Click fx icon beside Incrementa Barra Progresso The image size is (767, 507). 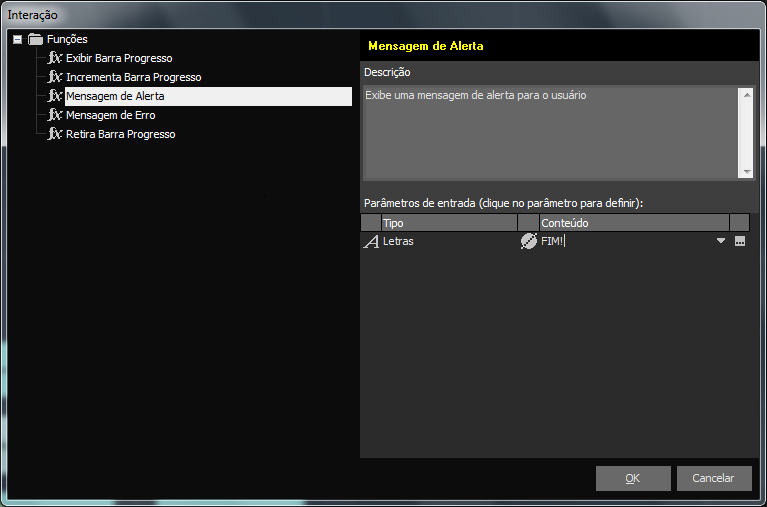(55, 77)
